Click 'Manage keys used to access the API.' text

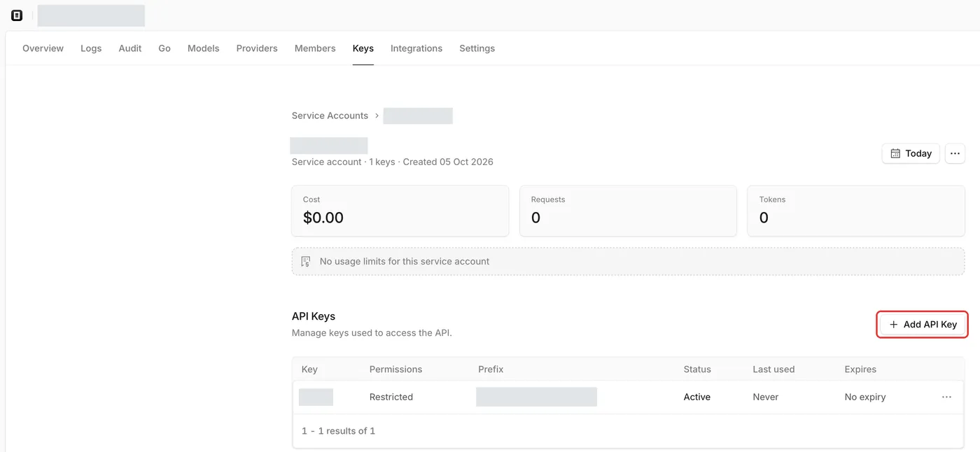click(372, 333)
